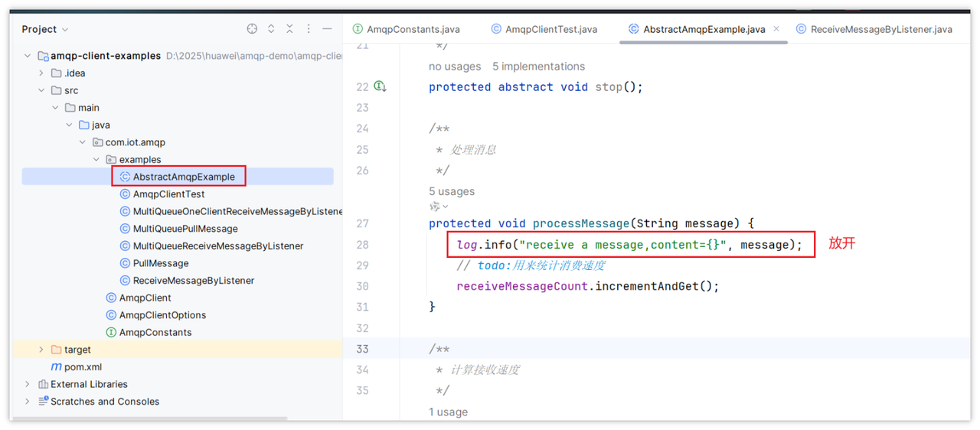
Task: Select MultiQueuePullMessage class
Action: click(185, 229)
